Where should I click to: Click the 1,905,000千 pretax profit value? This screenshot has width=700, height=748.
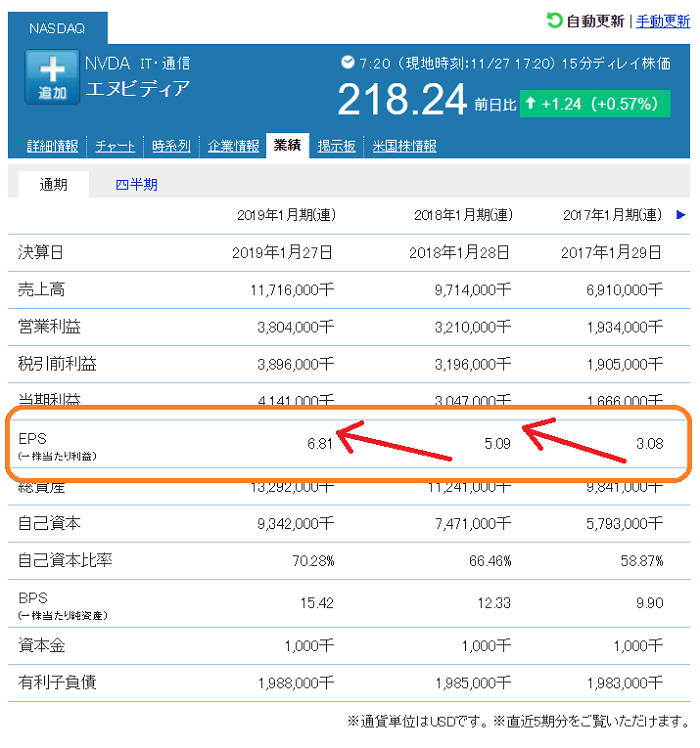click(625, 364)
